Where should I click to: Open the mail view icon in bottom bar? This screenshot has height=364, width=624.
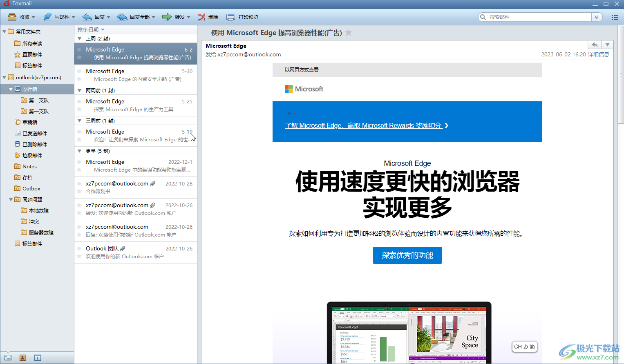8,358
